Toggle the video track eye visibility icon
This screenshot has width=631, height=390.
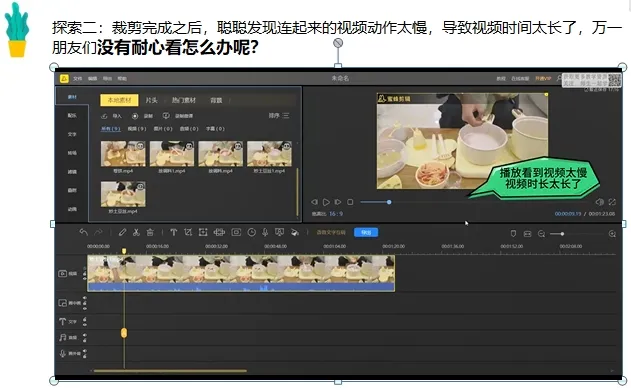click(x=85, y=278)
